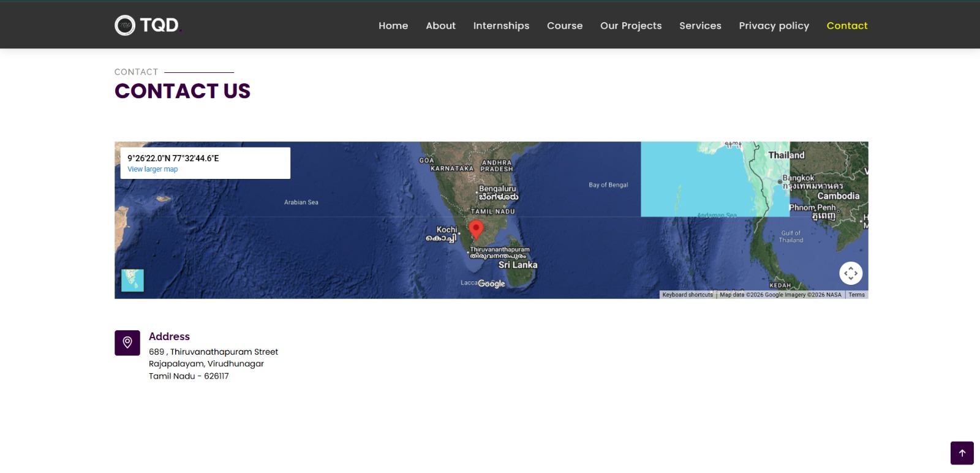Go to the About page
The image size is (980, 473).
(x=440, y=26)
